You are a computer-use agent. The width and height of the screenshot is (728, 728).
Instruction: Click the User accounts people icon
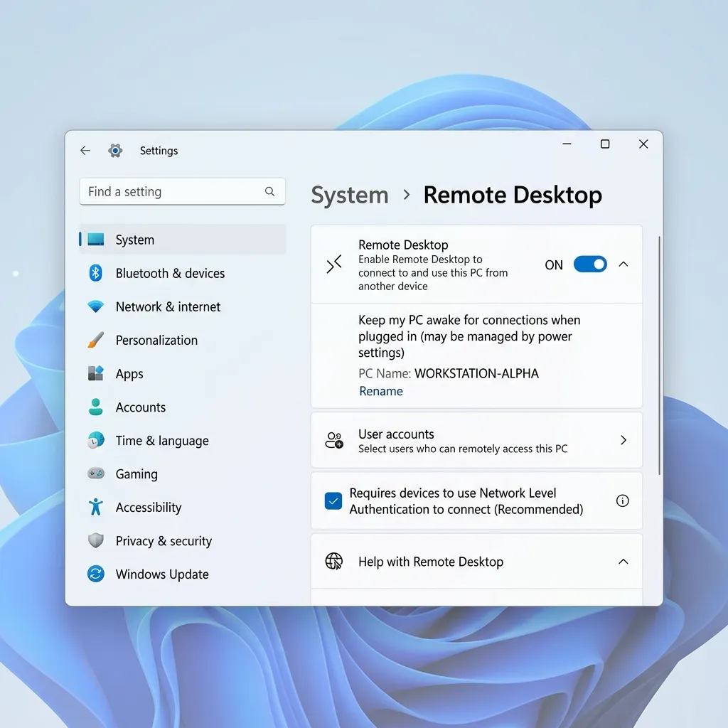point(334,440)
